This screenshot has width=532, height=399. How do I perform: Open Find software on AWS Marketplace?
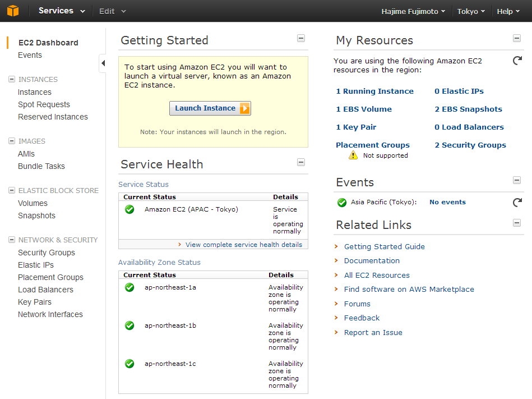(x=409, y=290)
